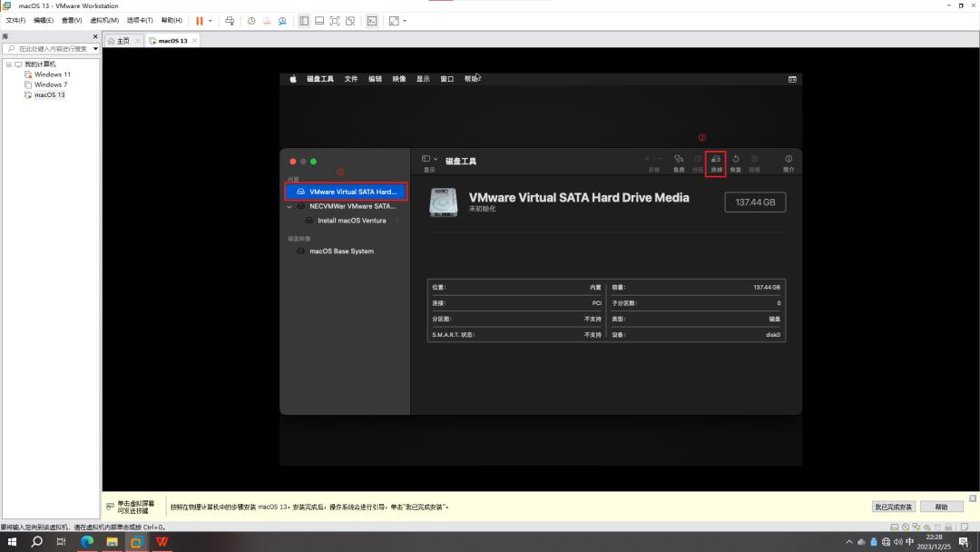The width and height of the screenshot is (980, 552).
Task: Click the highlighted 抹掉 (Erase) toolbar icon
Action: [716, 158]
